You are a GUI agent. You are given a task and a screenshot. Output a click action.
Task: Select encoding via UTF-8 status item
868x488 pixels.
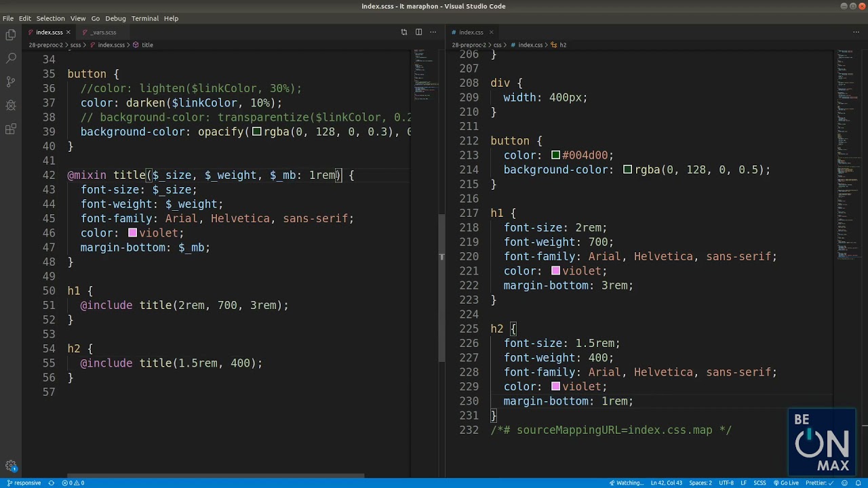[x=726, y=483]
